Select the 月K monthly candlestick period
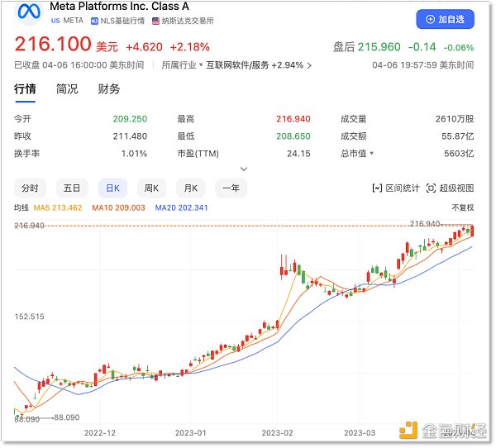The width and height of the screenshot is (496, 448). [x=191, y=188]
